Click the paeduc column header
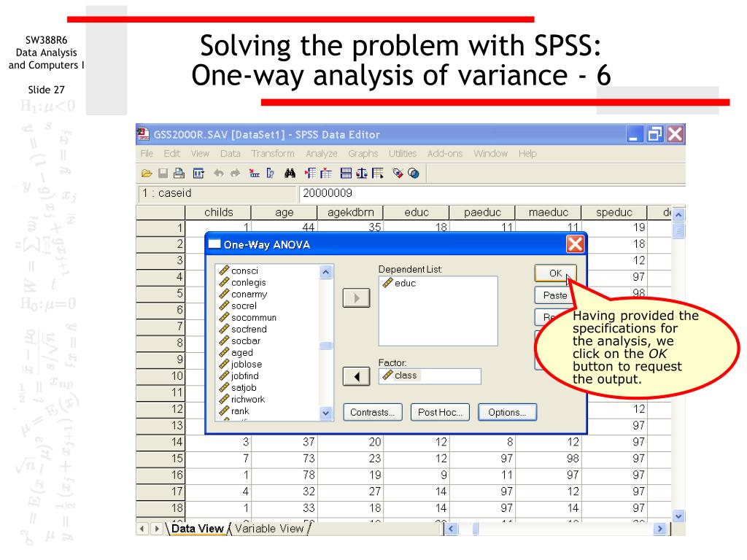This screenshot has width=747, height=560. pos(482,212)
